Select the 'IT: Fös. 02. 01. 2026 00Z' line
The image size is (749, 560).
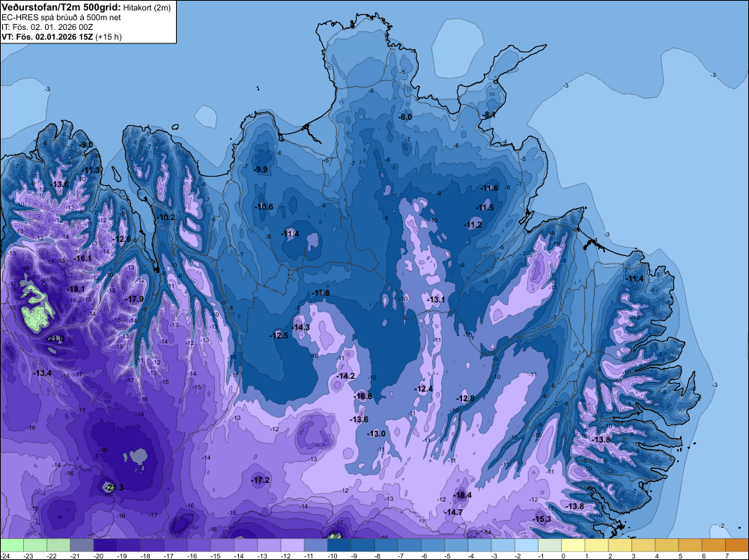pos(47,27)
